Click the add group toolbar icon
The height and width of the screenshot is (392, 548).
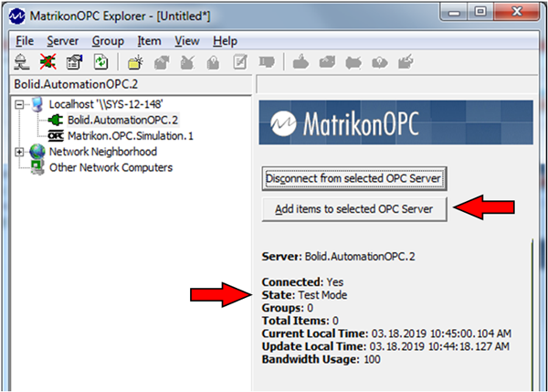pyautogui.click(x=134, y=62)
